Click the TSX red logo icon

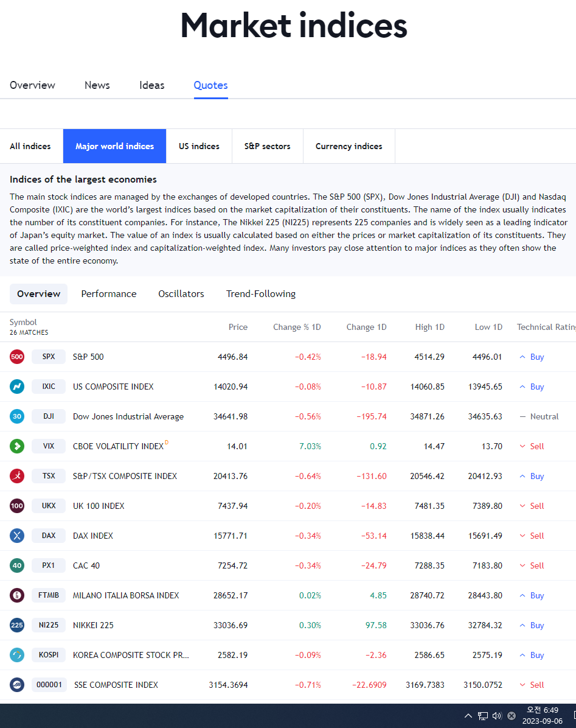(17, 476)
